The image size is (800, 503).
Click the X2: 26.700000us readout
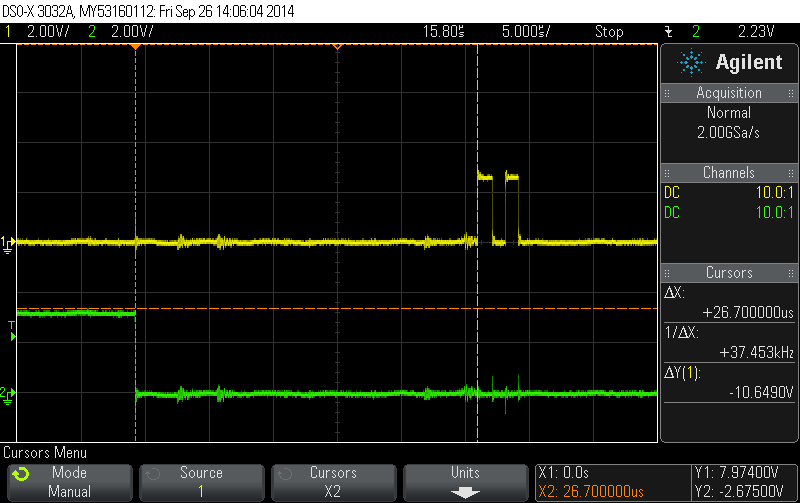click(591, 492)
